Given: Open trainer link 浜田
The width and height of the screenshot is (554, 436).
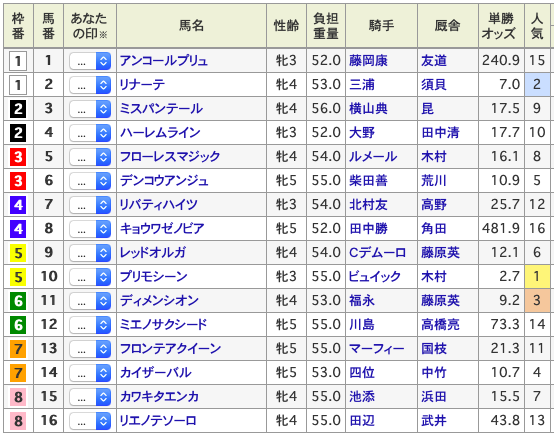Looking at the screenshot, I should click(x=434, y=397).
